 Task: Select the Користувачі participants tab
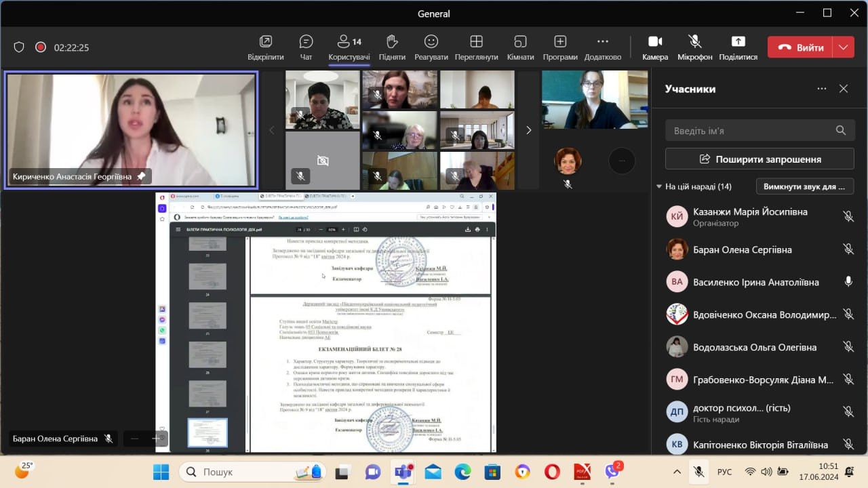tap(349, 47)
